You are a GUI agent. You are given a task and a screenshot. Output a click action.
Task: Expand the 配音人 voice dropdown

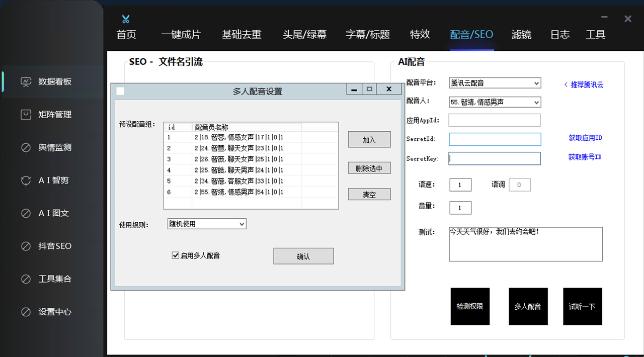tap(495, 102)
